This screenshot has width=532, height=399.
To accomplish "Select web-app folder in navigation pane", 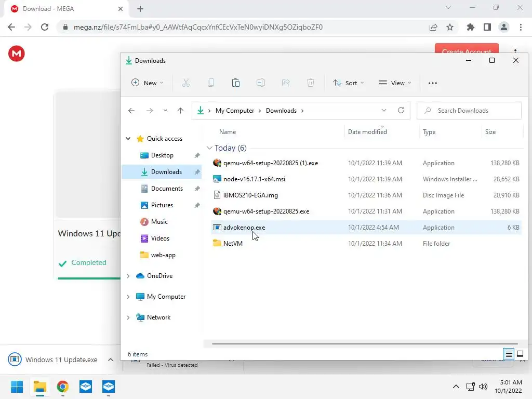I will (162, 255).
